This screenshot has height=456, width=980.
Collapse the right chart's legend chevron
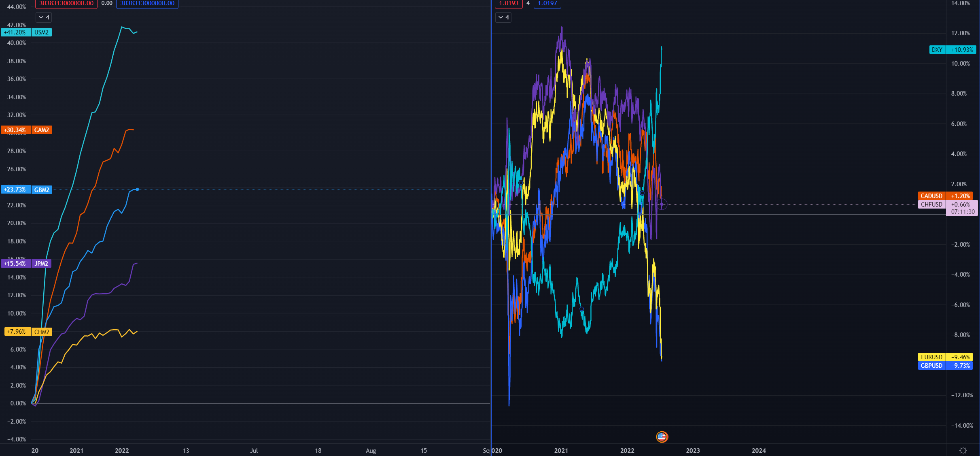[503, 17]
